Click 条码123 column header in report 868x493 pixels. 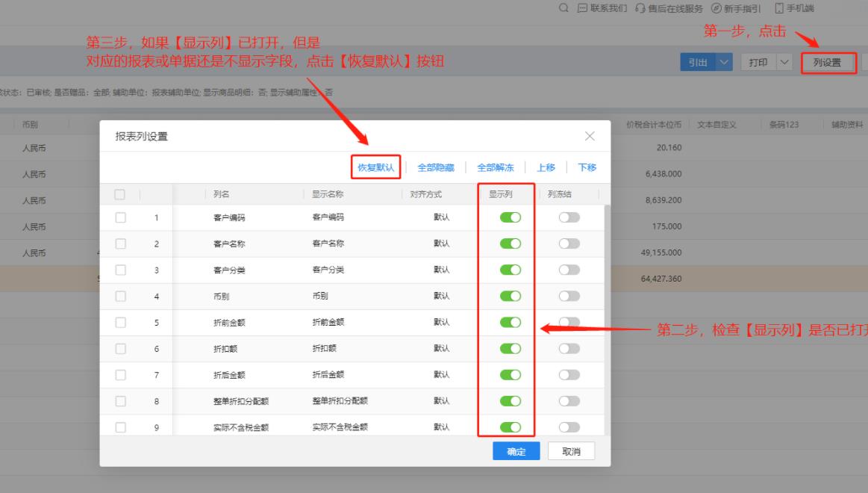coord(784,125)
